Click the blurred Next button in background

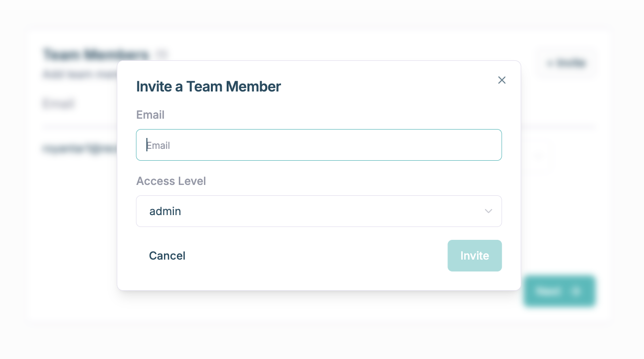pos(559,291)
